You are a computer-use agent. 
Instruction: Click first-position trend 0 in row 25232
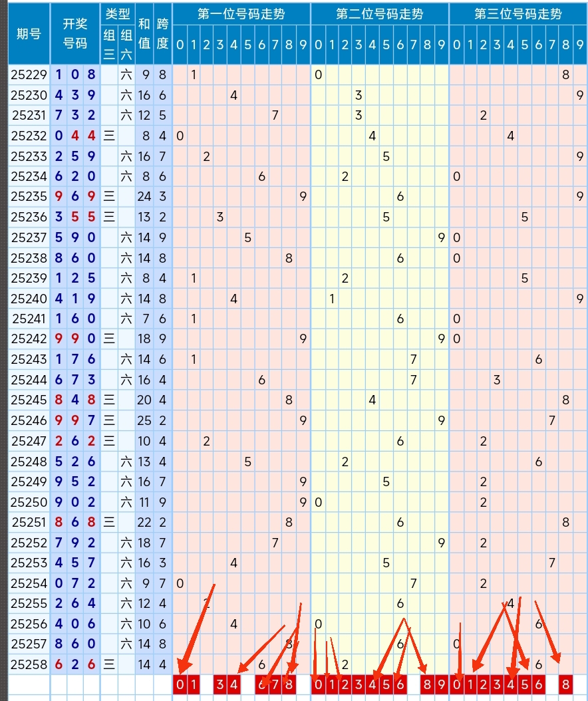[x=180, y=136]
